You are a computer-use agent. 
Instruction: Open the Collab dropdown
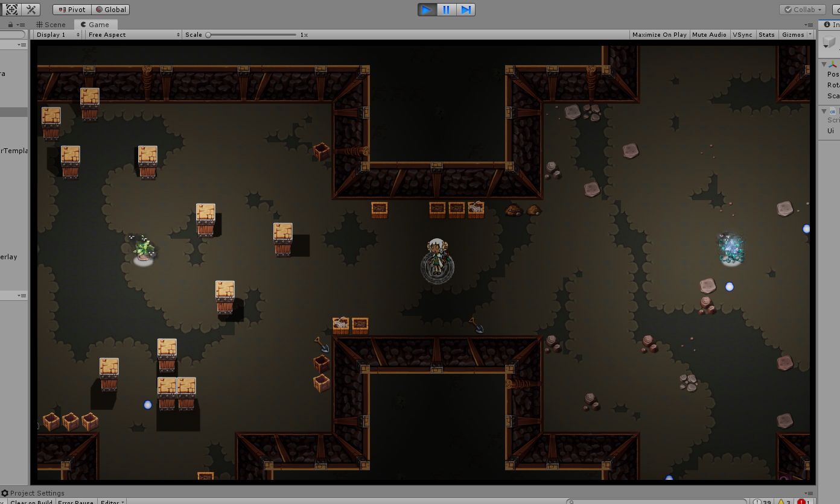coord(803,10)
